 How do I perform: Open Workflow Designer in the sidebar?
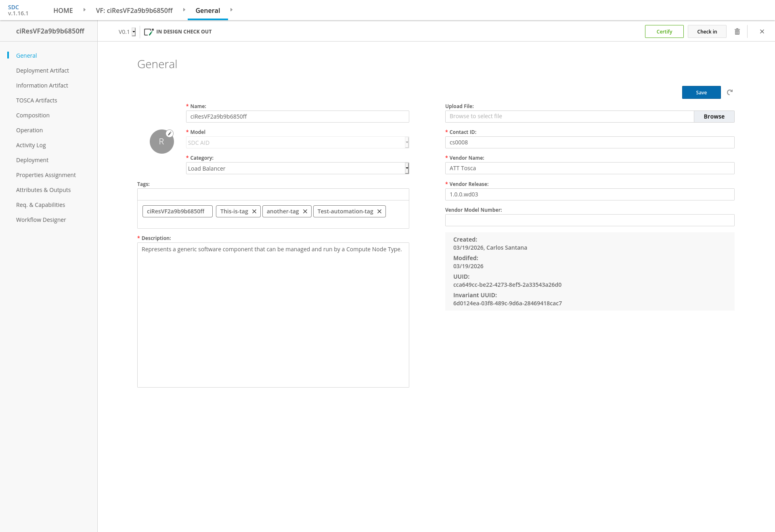[41, 220]
